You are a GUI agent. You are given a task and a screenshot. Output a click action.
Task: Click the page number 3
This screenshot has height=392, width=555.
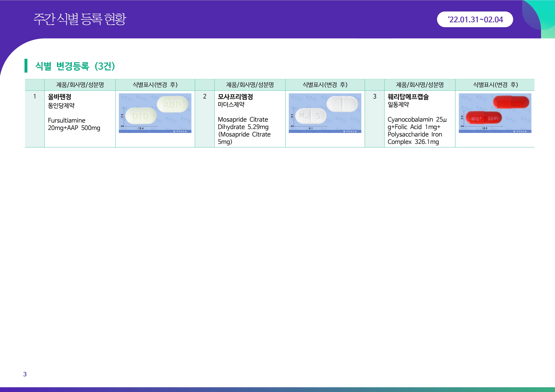tap(25, 374)
